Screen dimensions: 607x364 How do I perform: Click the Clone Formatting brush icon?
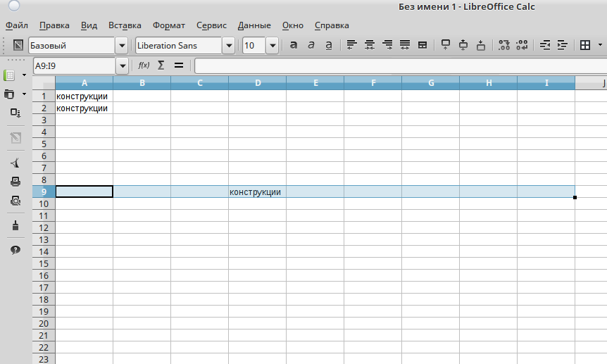pyautogui.click(x=15, y=225)
